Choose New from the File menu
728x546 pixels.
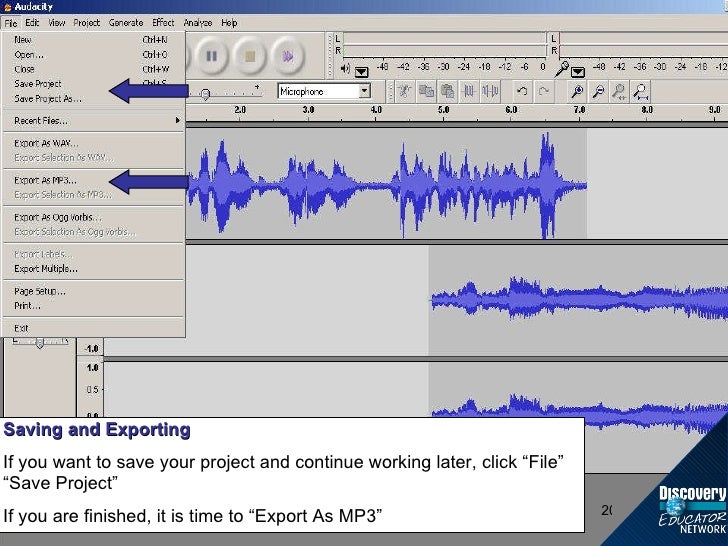(93, 39)
